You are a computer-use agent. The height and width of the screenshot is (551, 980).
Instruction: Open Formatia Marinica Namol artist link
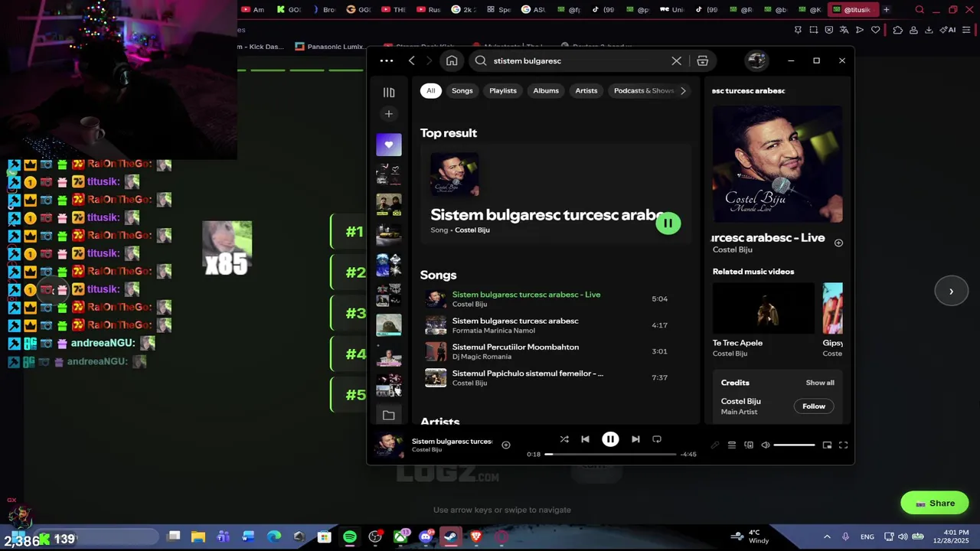pyautogui.click(x=494, y=331)
